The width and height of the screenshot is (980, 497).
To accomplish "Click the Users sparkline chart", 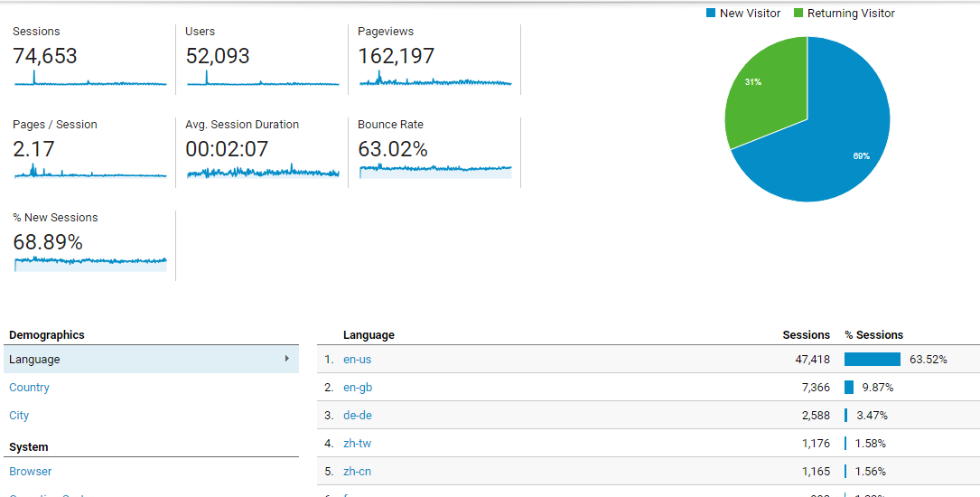I will tap(263, 78).
